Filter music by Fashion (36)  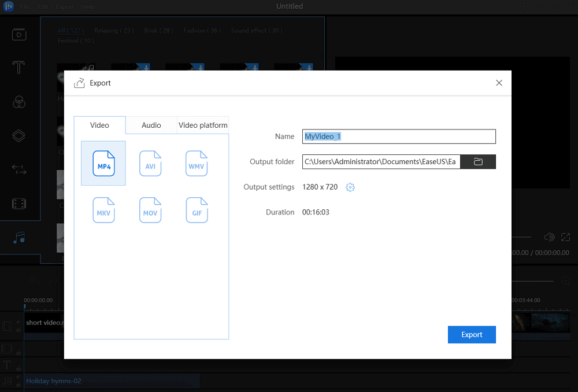pyautogui.click(x=202, y=31)
